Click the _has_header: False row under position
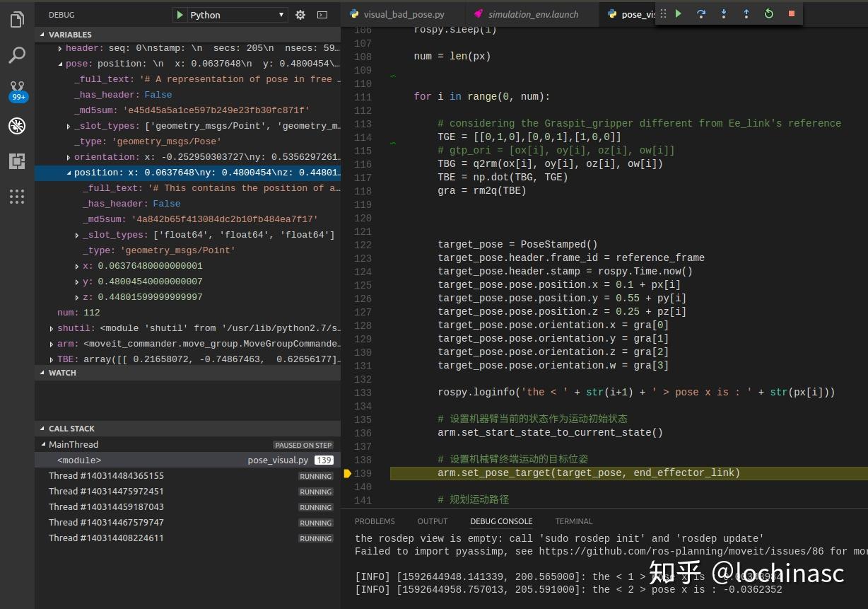868x609 pixels. (187, 204)
